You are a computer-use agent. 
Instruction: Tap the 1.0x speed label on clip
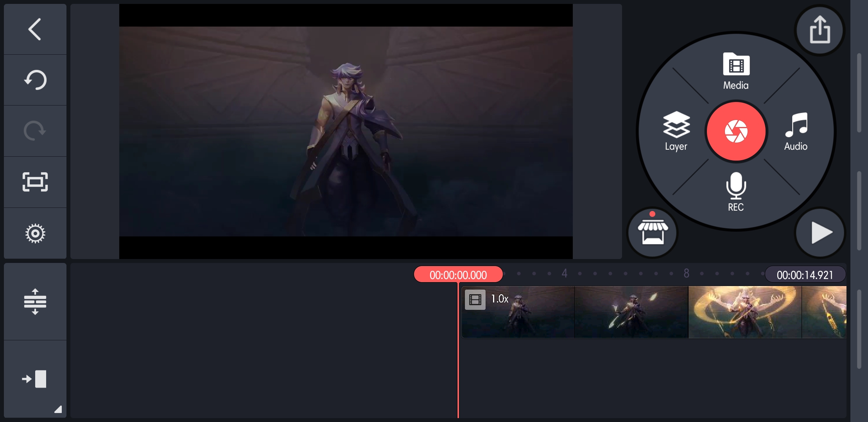[x=500, y=299]
